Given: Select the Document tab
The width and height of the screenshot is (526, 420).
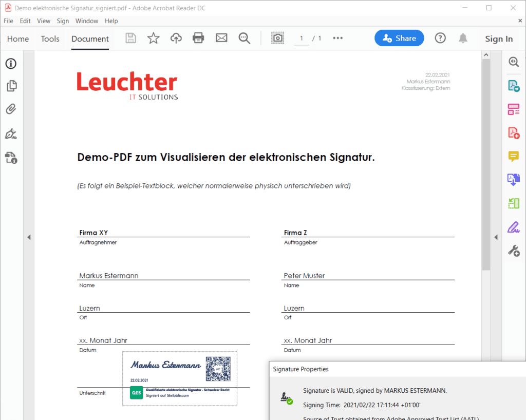Looking at the screenshot, I should (90, 39).
